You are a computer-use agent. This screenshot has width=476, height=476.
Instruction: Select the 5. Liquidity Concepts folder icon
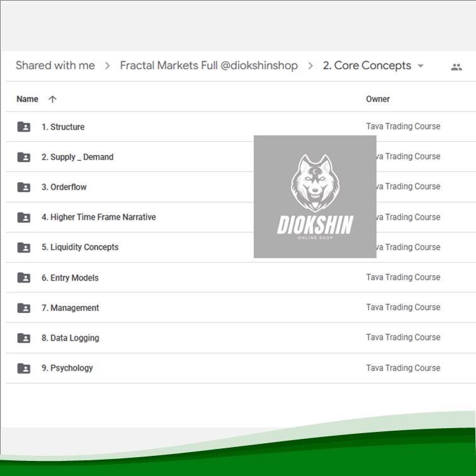pyautogui.click(x=24, y=247)
